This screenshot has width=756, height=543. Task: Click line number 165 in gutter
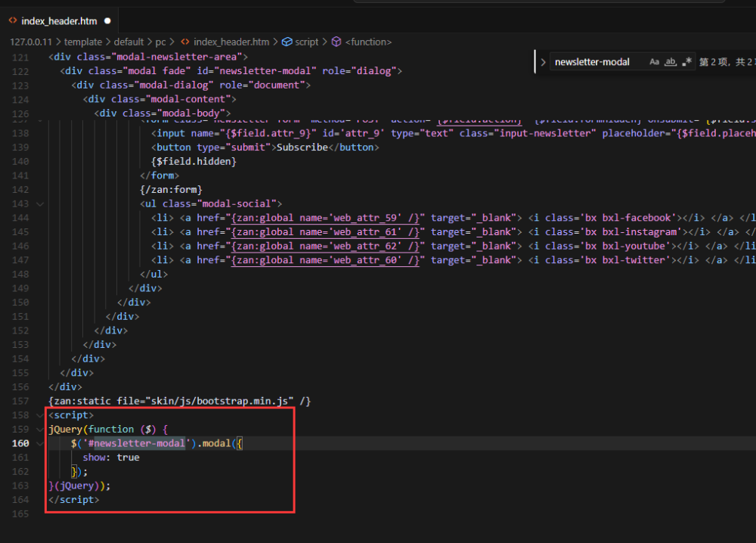(x=20, y=514)
